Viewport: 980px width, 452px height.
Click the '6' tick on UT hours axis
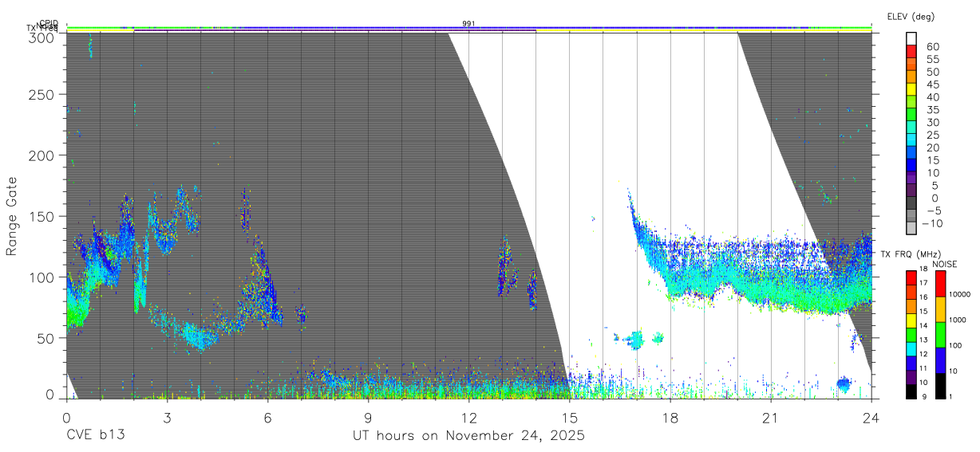(267, 417)
